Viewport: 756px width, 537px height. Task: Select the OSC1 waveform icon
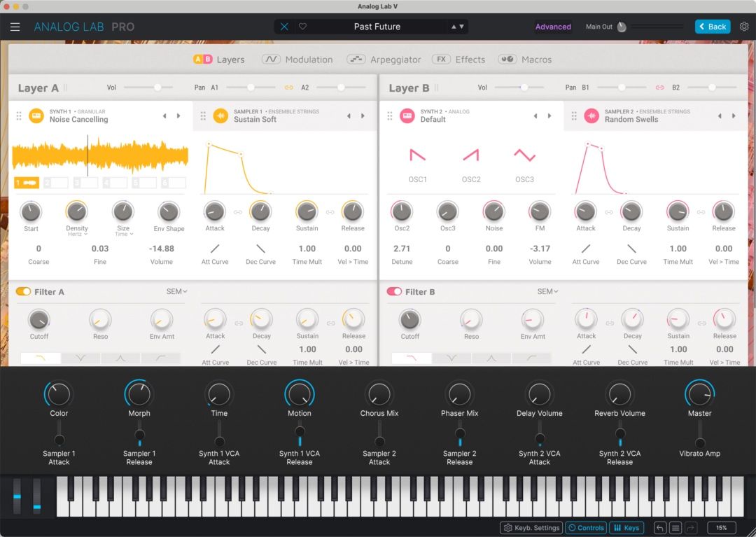tap(417, 155)
